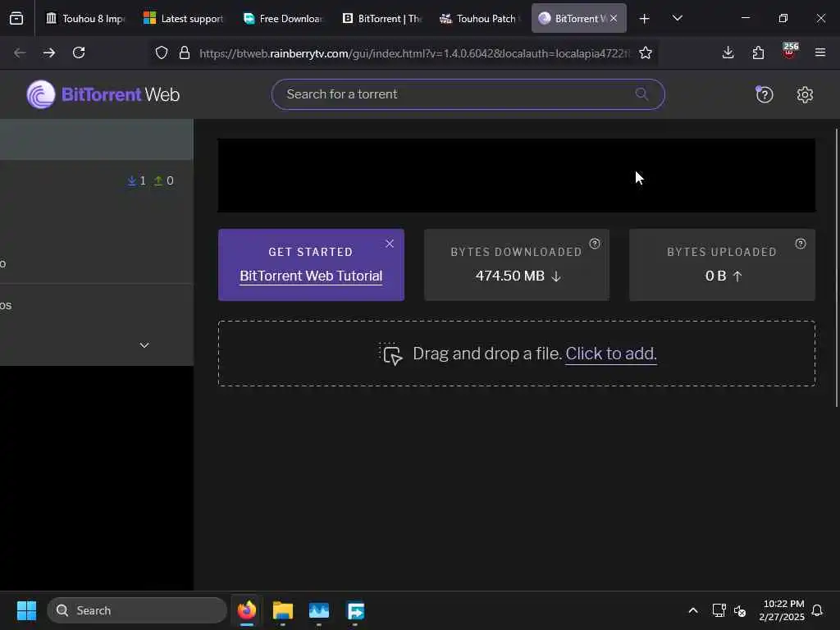Click the BitTorrent Web logo
Viewport: 840px width, 630px height.
tap(103, 95)
